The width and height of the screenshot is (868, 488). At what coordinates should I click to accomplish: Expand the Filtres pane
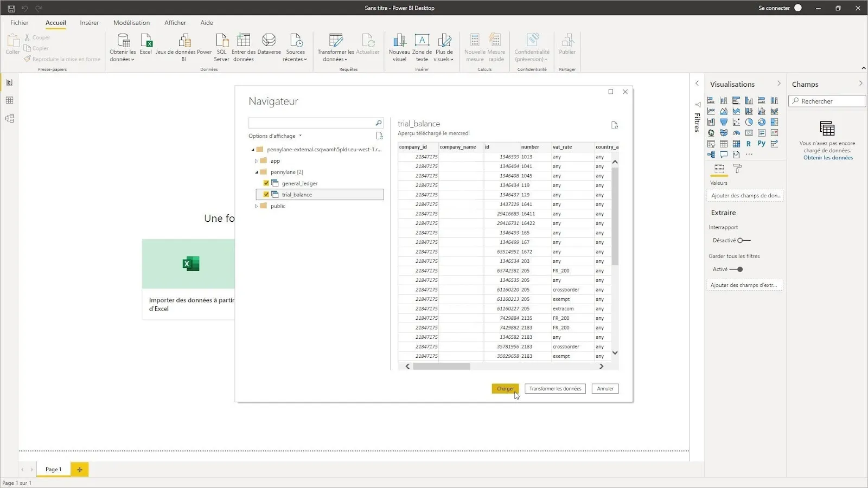point(697,84)
